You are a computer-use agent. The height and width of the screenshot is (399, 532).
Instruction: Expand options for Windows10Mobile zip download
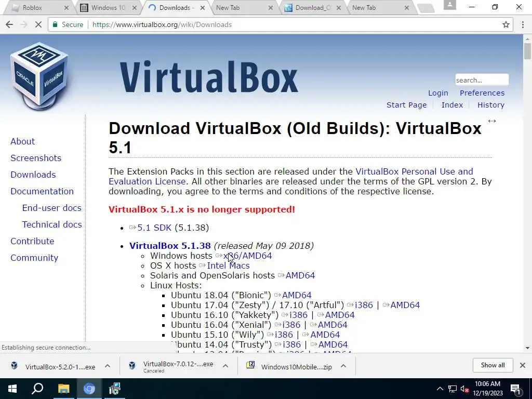[343, 366]
